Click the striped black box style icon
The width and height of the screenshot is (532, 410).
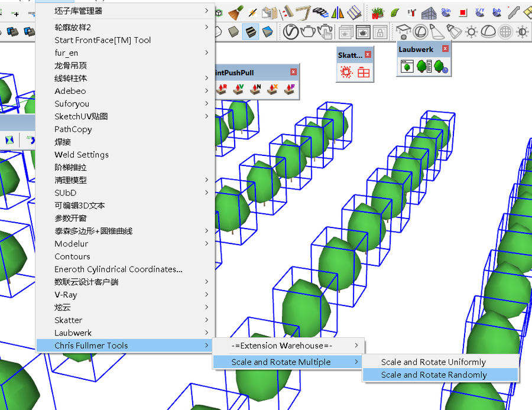(x=251, y=32)
